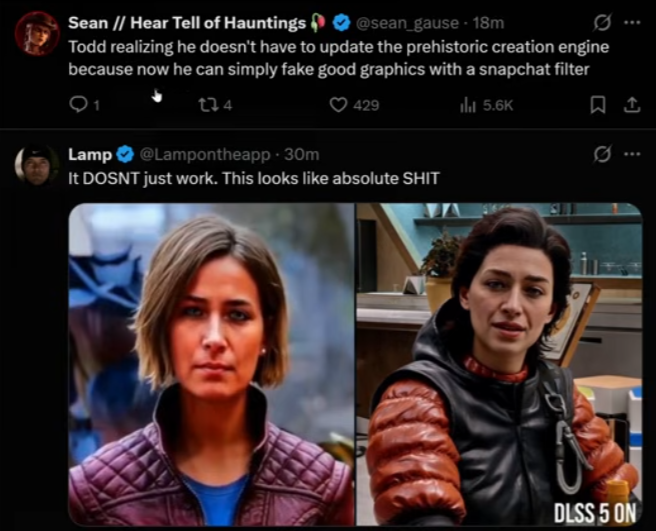
Task: Open the 30m timestamp of Lamp's tweet
Action: click(302, 154)
